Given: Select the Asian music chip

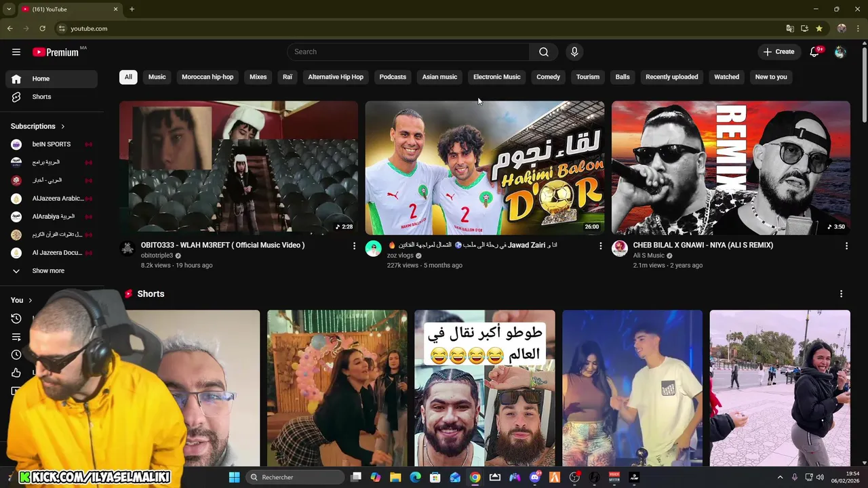Looking at the screenshot, I should click(439, 77).
